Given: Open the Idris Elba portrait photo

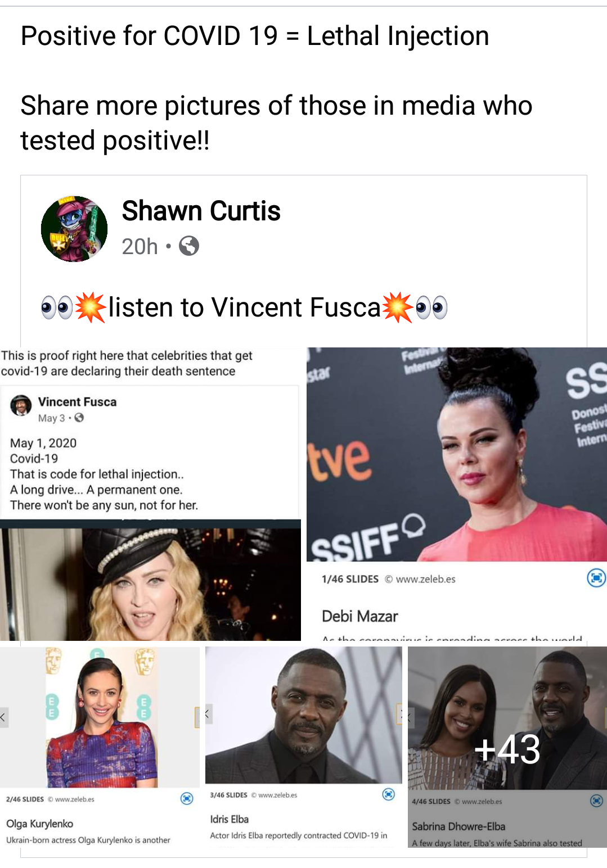Looking at the screenshot, I should (x=304, y=715).
